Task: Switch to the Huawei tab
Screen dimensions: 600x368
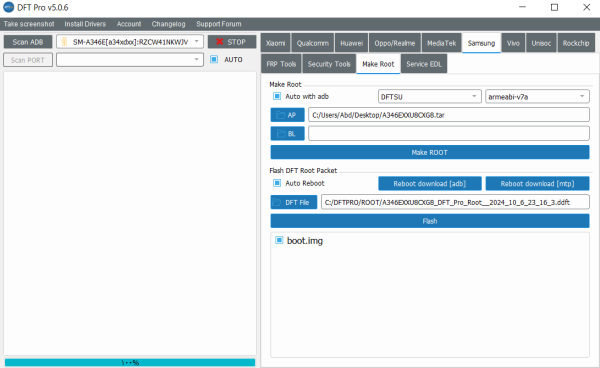Action: point(351,43)
